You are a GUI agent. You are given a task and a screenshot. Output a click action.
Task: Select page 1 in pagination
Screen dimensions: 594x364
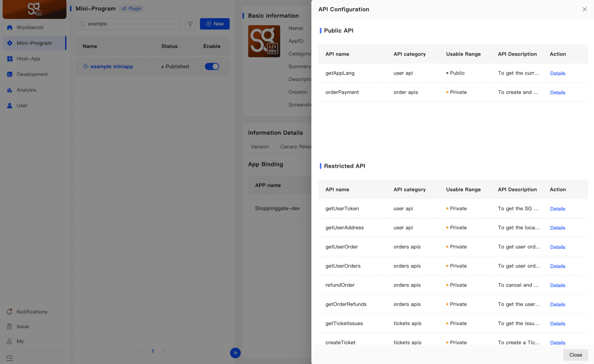pyautogui.click(x=153, y=351)
